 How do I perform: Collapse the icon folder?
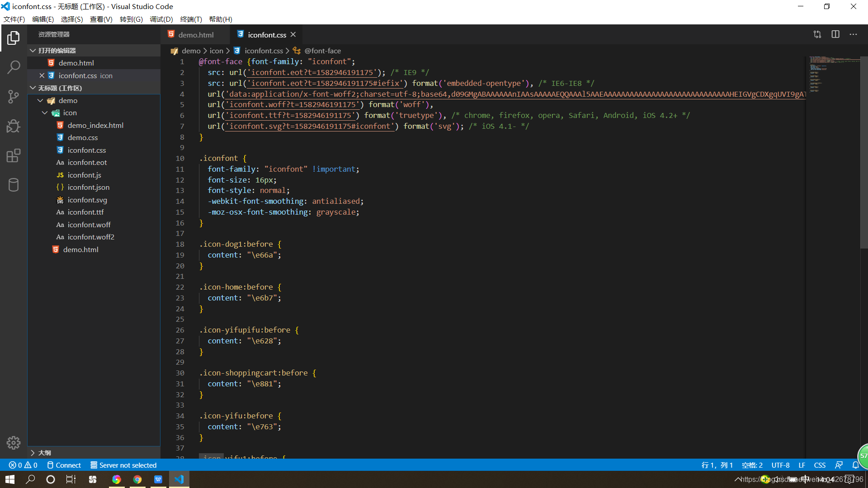click(x=94, y=113)
